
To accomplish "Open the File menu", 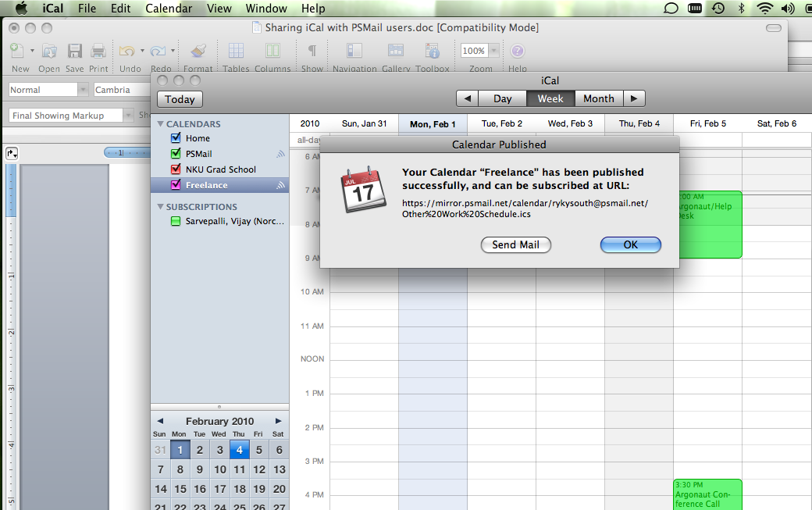I will pos(87,9).
